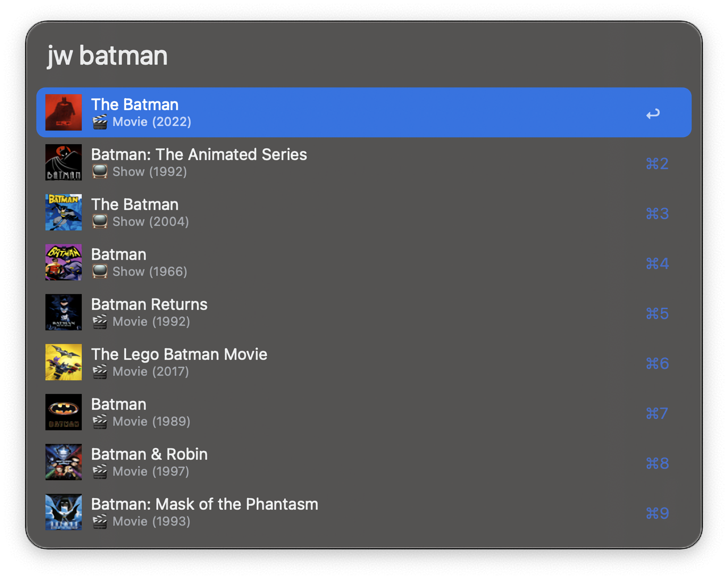Click the 1989 Batman bat-logo poster
This screenshot has height=579, width=728.
pos(64,412)
